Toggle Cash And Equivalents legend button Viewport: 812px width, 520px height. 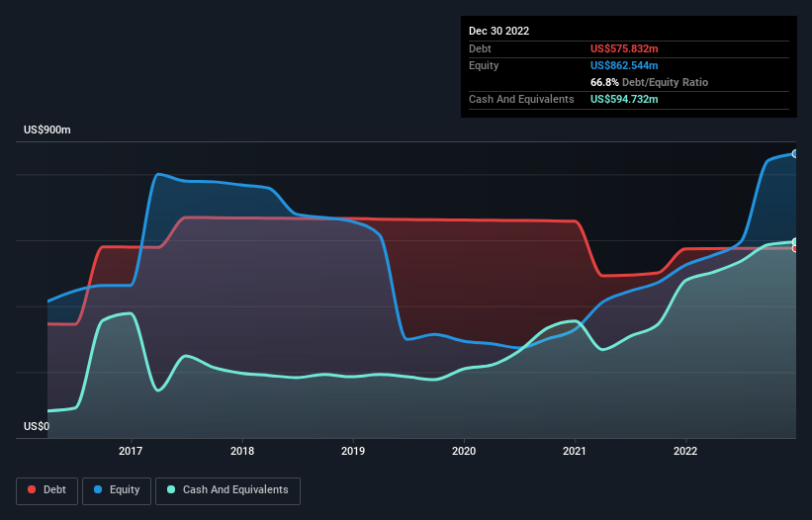tap(227, 490)
